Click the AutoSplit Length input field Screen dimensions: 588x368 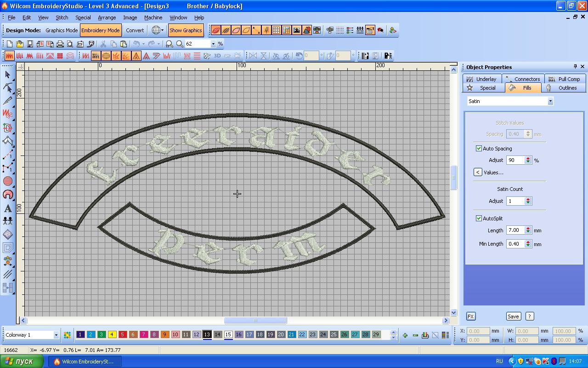[515, 230]
